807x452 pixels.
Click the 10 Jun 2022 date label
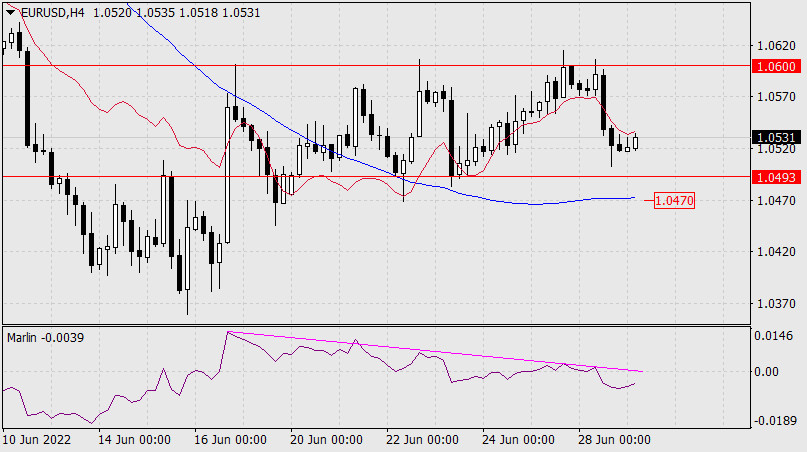click(37, 440)
